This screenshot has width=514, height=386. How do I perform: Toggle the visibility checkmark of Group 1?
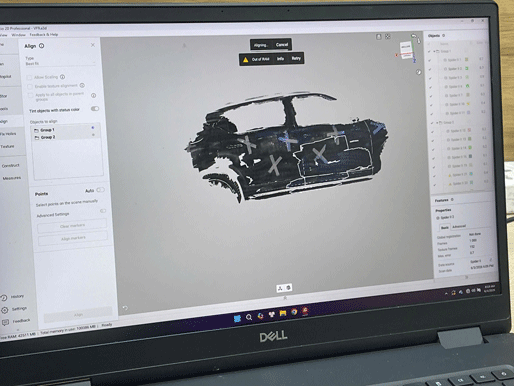pyautogui.click(x=429, y=52)
